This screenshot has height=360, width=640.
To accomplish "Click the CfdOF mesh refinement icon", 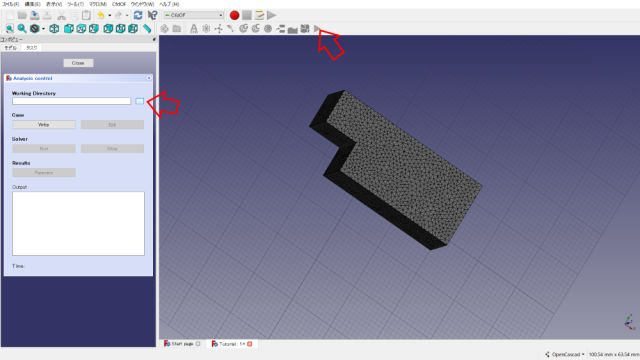I will click(x=256, y=29).
